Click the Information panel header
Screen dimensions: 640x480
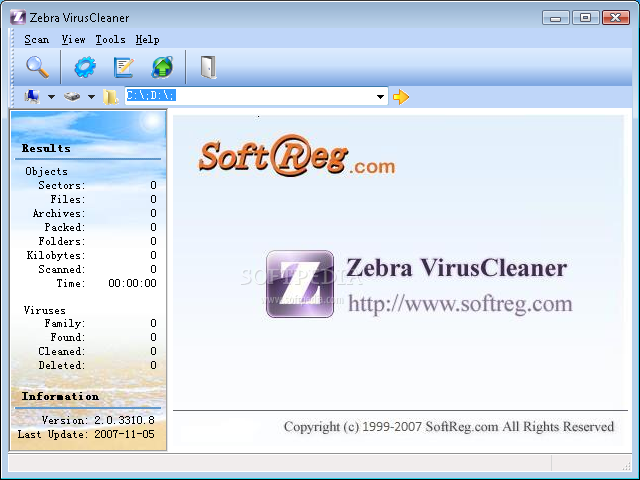click(x=60, y=396)
